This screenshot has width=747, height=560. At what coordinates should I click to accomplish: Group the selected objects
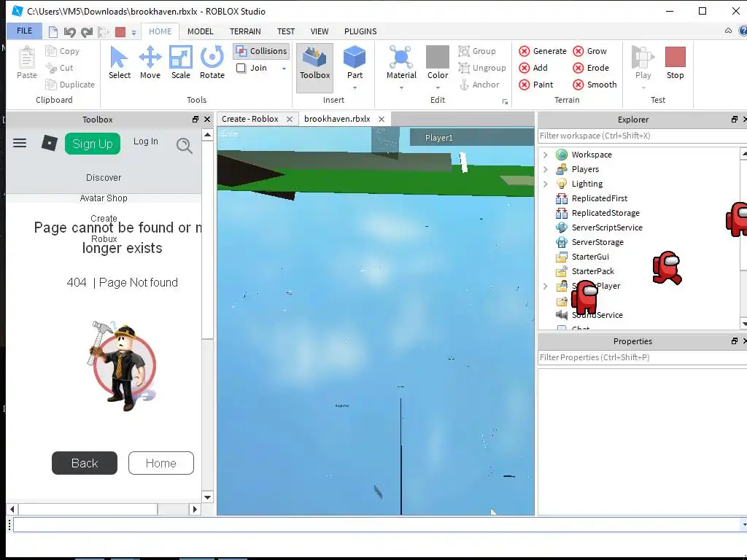click(477, 51)
